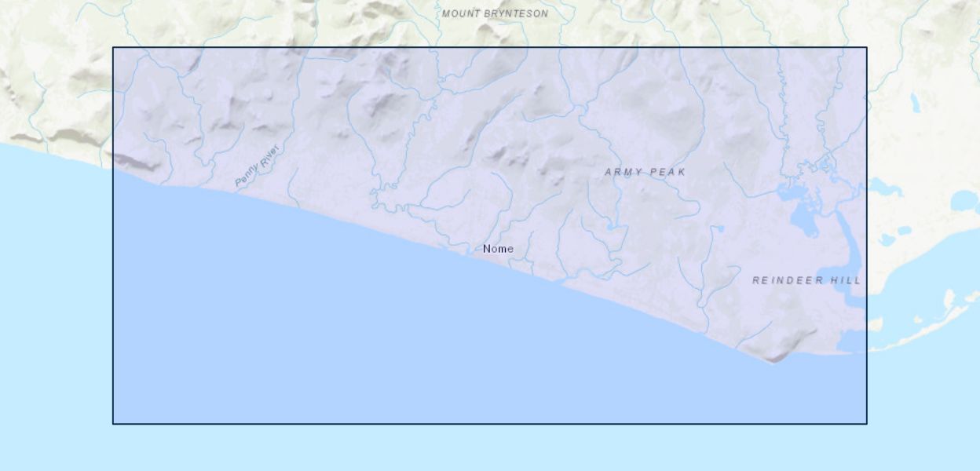
Task: Click the small pond on the stream west of the large lake
Action: [717, 228]
